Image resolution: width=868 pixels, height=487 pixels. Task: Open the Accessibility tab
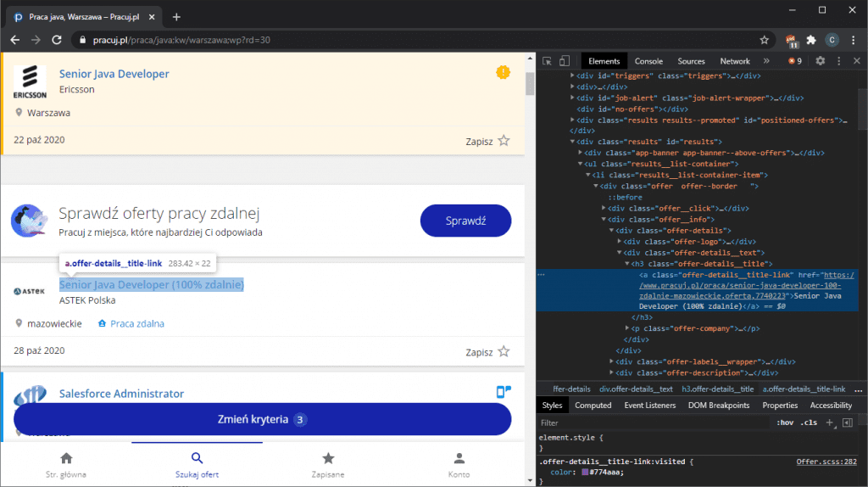coord(831,406)
